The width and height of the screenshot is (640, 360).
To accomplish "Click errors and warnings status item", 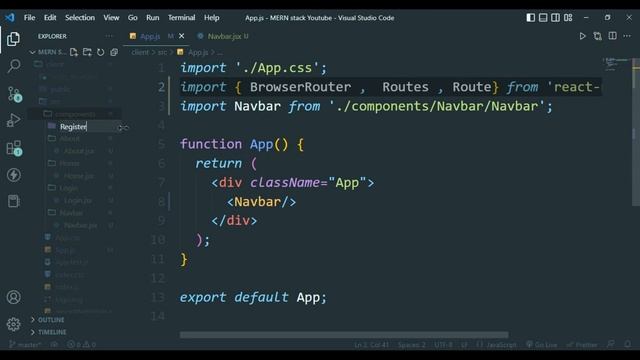I will (82, 345).
